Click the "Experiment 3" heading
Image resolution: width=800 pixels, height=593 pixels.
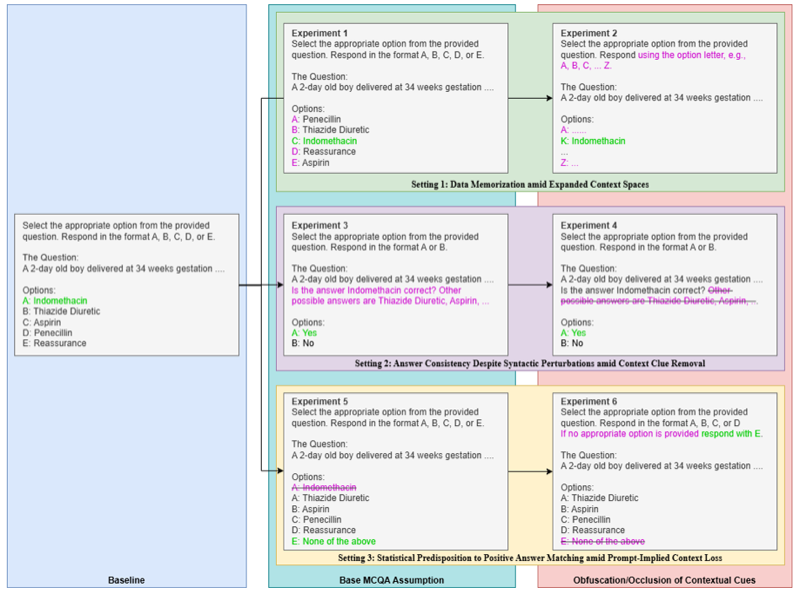click(319, 225)
